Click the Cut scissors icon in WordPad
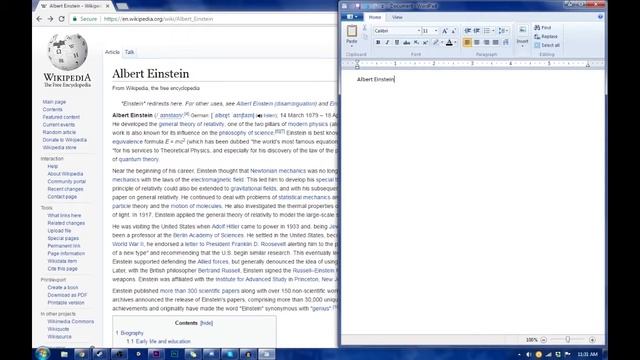640x360 pixels. pyautogui.click(x=364, y=28)
